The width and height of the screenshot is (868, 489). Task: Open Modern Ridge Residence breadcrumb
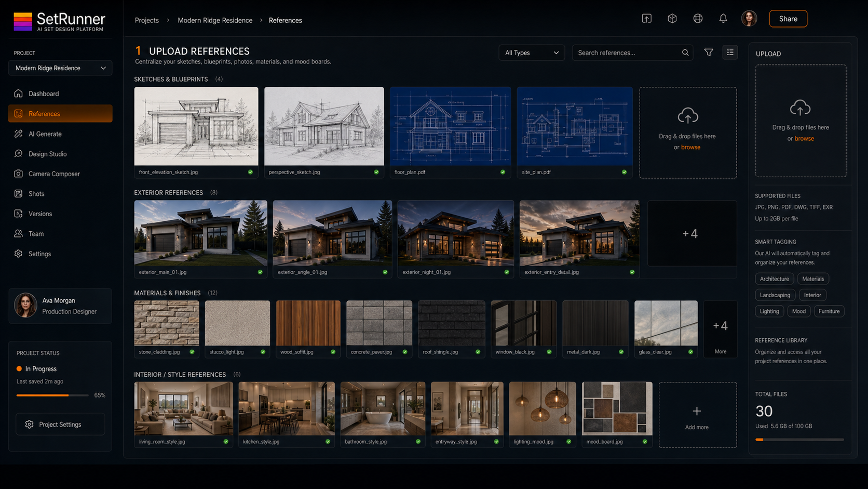215,20
